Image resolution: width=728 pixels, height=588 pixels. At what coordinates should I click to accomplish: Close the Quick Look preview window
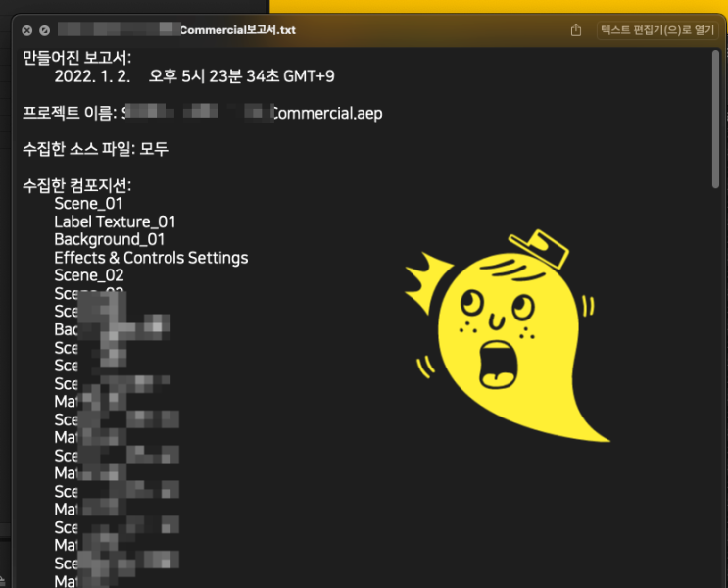pyautogui.click(x=26, y=30)
